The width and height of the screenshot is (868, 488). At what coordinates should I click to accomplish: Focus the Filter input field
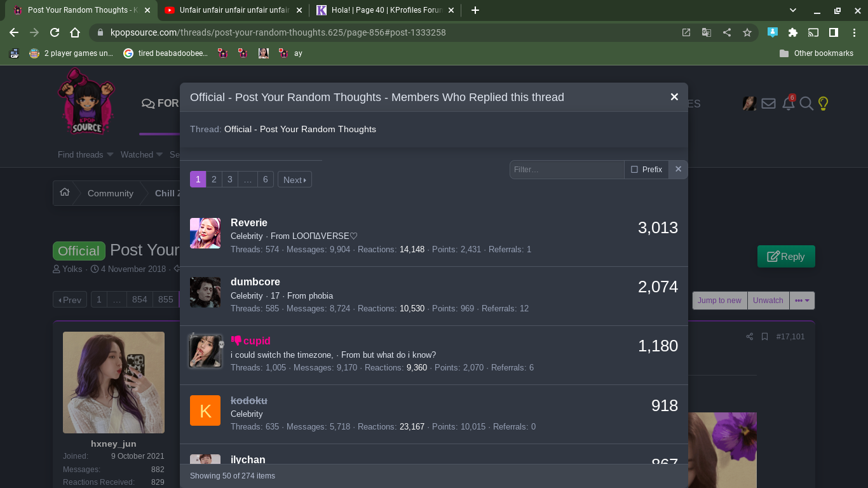567,170
